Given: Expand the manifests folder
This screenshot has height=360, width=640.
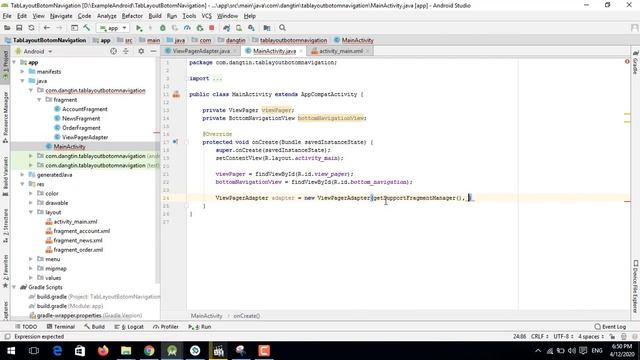Looking at the screenshot, I should point(22,71).
